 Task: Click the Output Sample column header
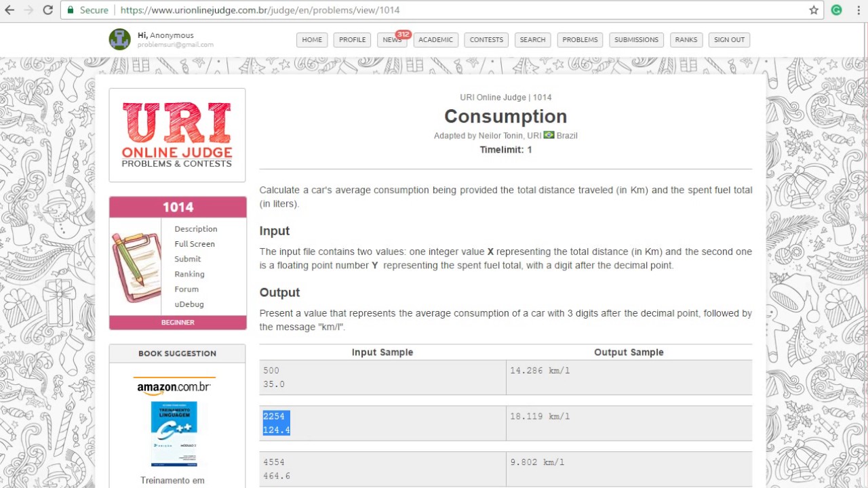(x=629, y=352)
